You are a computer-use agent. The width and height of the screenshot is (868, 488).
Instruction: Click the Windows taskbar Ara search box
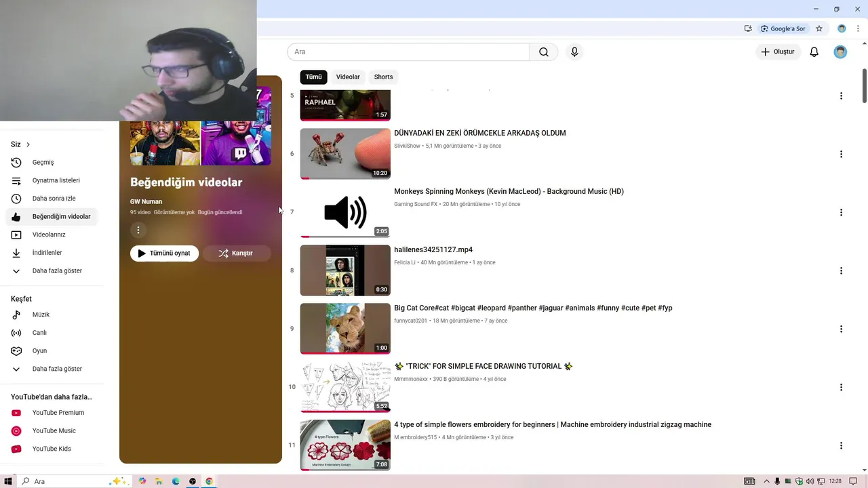[x=73, y=481]
